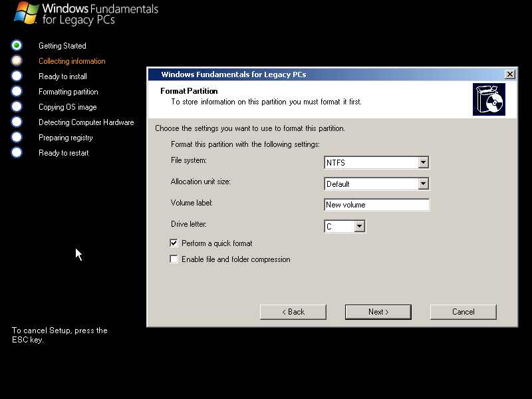Click the Collecting information step icon
Viewport: 532px width, 399px height.
click(x=16, y=61)
